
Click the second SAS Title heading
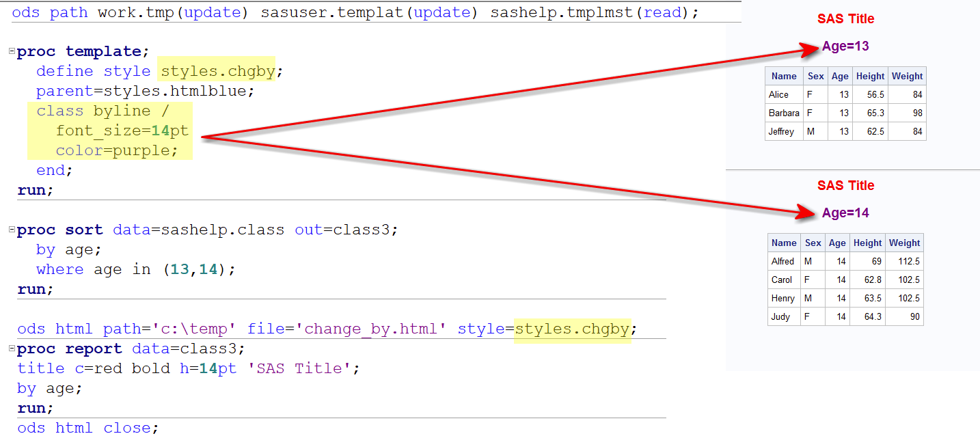[x=845, y=185]
